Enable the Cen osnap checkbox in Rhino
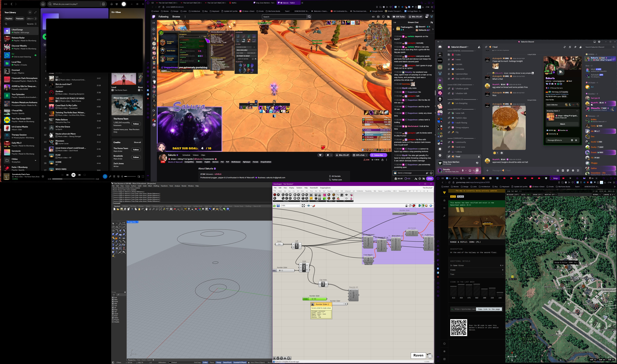 (x=113, y=306)
